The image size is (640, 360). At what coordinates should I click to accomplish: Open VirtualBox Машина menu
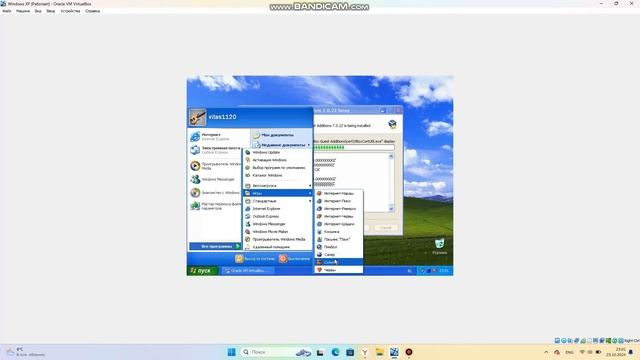23,11
